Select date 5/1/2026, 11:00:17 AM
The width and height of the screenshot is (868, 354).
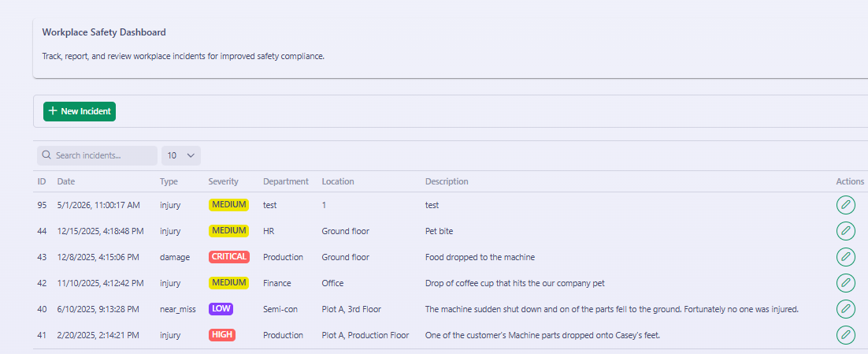point(98,205)
